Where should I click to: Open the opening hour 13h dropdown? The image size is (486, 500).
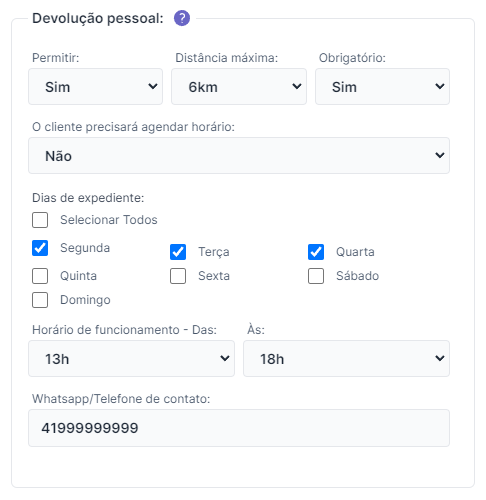(131, 359)
